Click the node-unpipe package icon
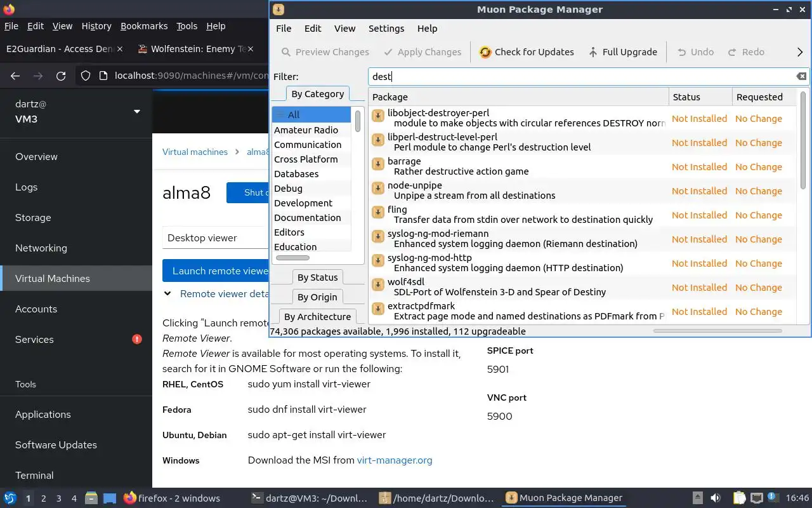Viewport: 812px width, 508px height. tap(377, 188)
